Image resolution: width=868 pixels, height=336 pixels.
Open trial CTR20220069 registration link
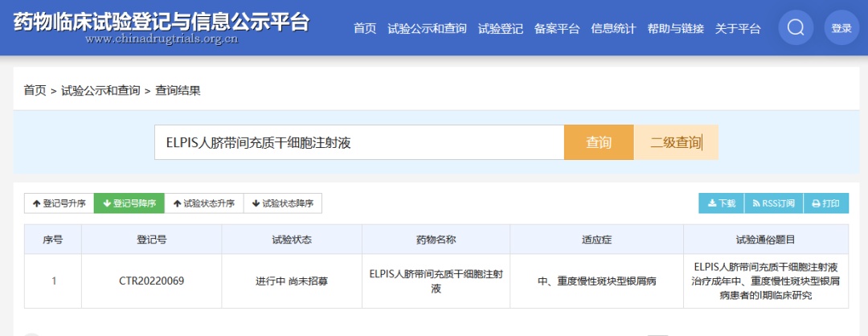[152, 281]
